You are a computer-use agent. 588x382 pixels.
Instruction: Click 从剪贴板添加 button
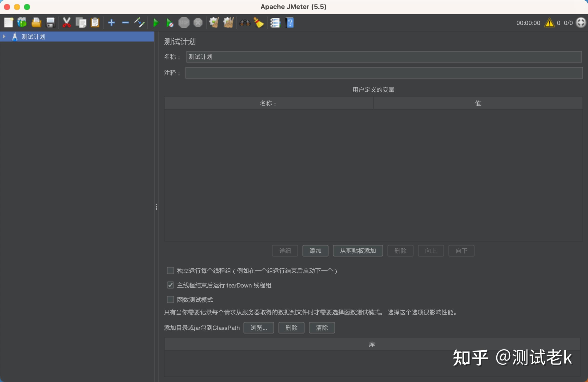357,251
